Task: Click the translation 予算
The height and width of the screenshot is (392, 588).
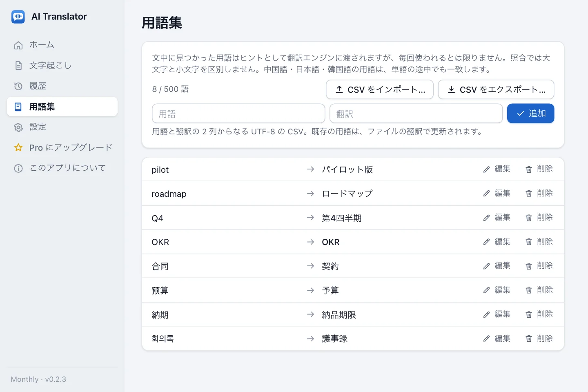Action: (x=330, y=291)
